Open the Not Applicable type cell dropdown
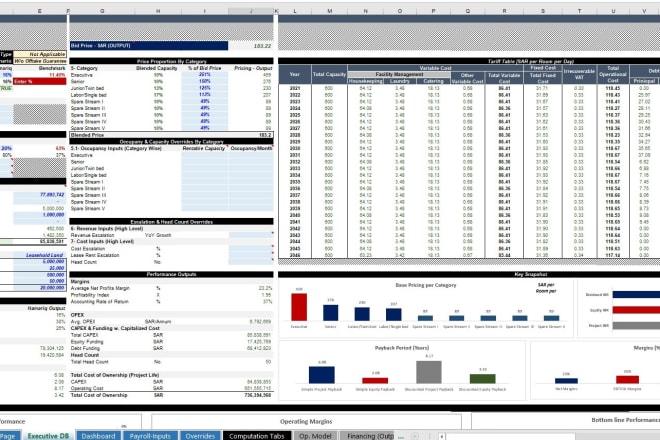The width and height of the screenshot is (660, 440). [40, 54]
